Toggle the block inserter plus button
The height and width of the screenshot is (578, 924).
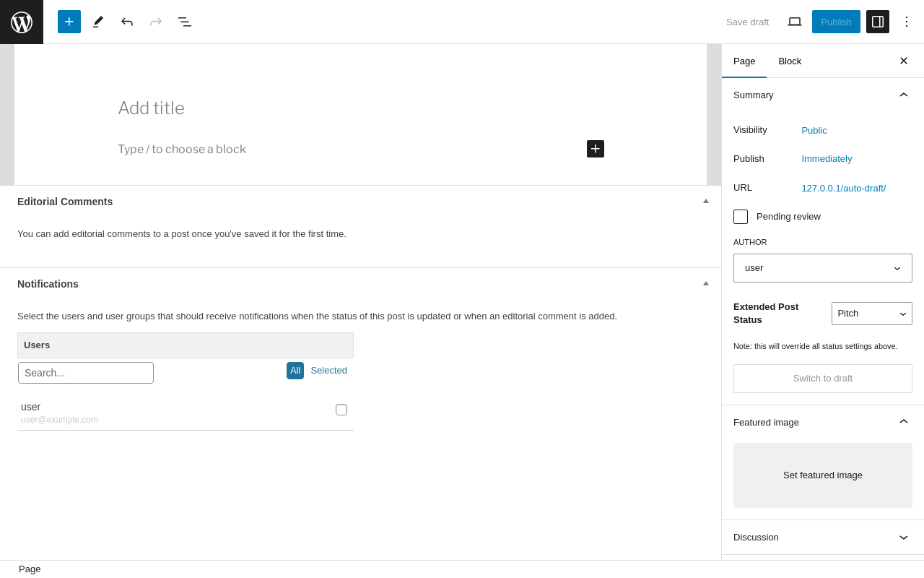pos(69,22)
